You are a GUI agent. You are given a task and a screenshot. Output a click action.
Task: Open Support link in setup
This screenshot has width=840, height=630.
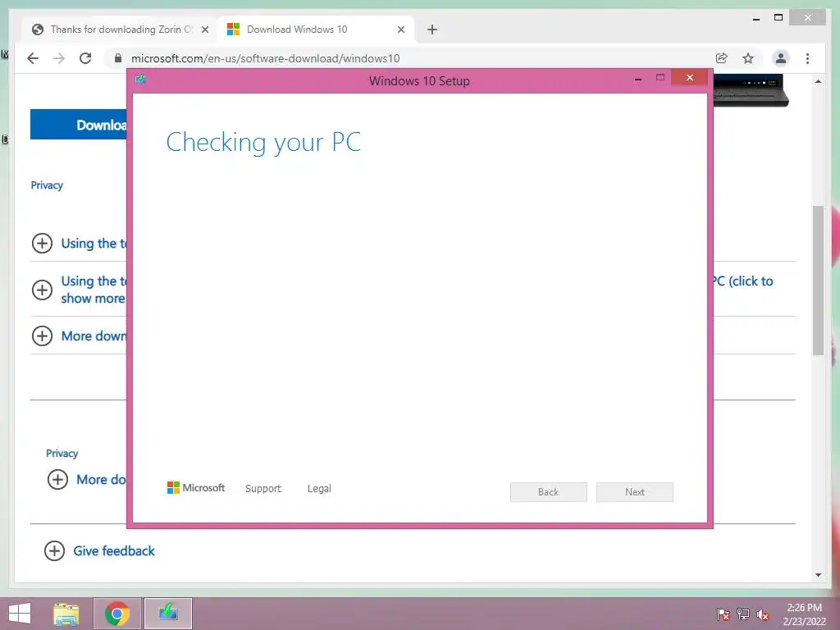263,489
